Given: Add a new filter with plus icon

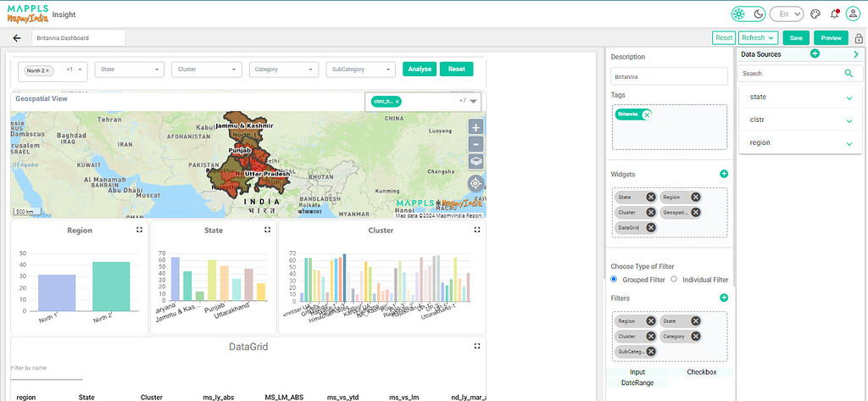Looking at the screenshot, I should click(724, 298).
